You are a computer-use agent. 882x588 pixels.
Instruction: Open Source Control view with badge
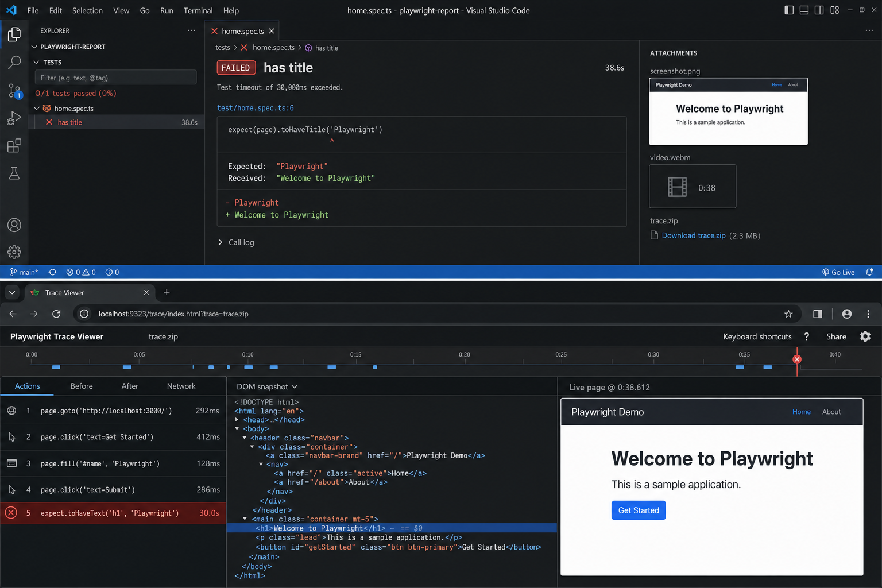pyautogui.click(x=14, y=90)
